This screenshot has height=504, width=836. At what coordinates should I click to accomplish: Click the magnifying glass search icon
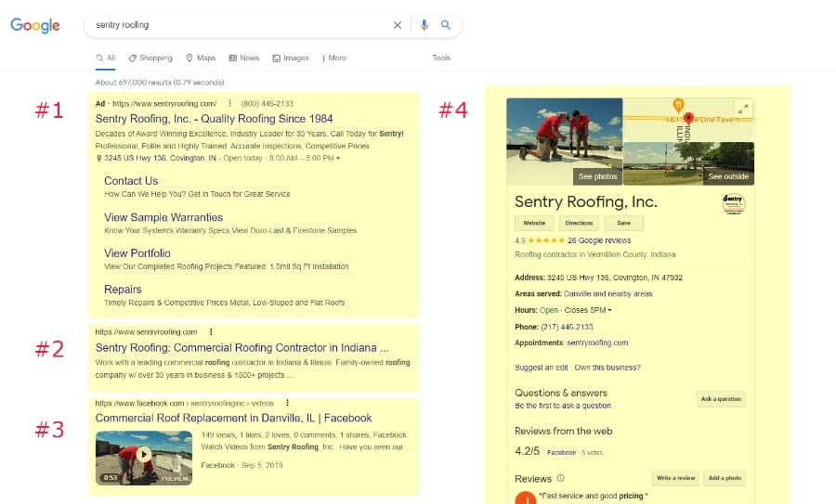(x=446, y=24)
